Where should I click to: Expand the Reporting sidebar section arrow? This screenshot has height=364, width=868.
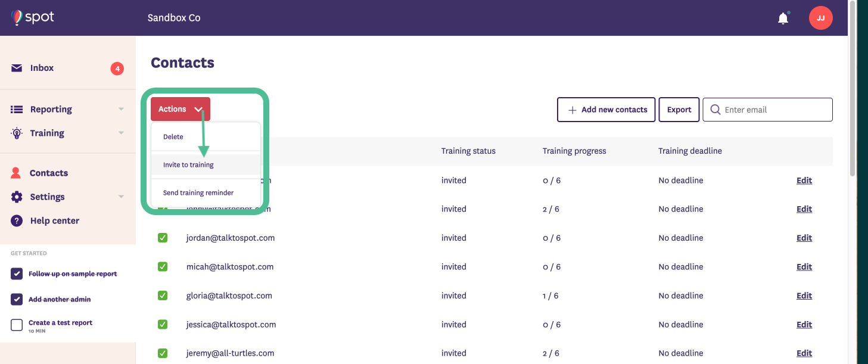tap(121, 110)
